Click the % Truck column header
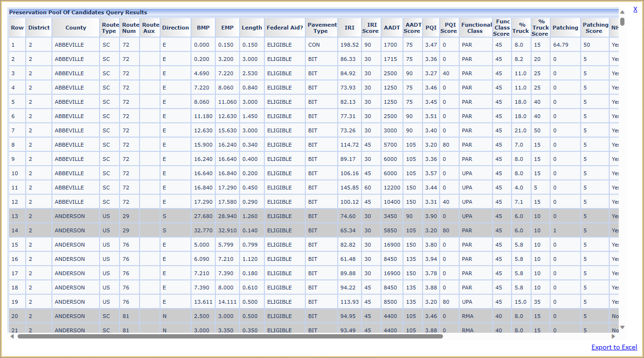 point(521,28)
